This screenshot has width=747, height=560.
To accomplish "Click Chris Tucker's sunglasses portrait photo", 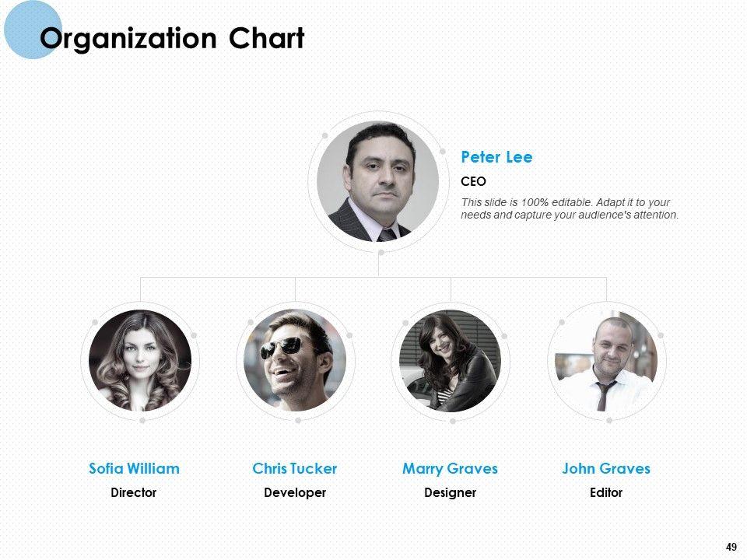I will 295,361.
